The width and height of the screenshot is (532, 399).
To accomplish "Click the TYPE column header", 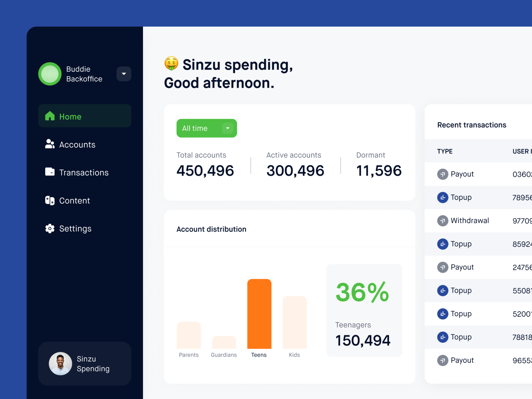I will (445, 151).
